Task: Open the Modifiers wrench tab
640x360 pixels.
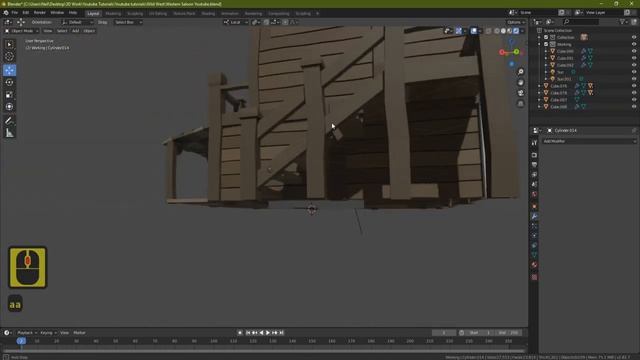Action: [x=534, y=216]
